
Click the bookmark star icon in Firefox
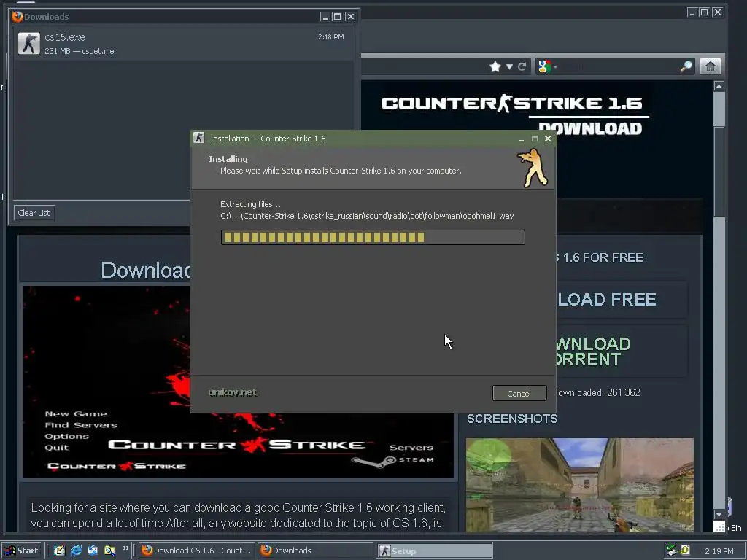click(495, 66)
